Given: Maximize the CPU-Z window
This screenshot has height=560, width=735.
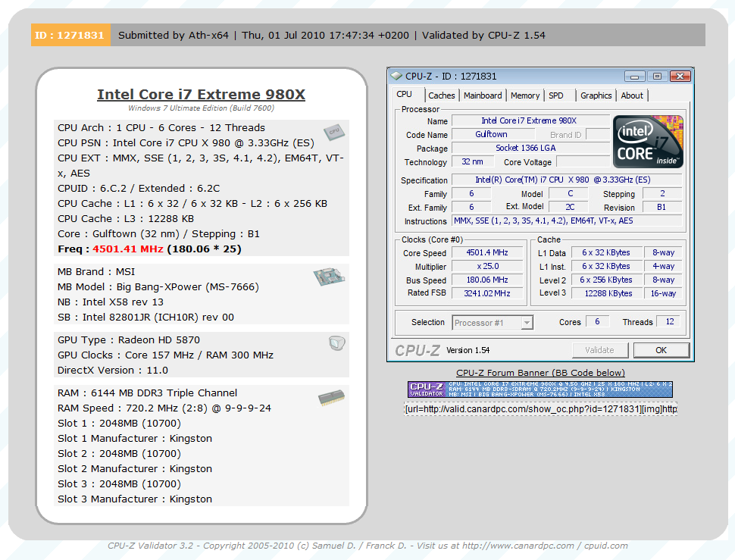Looking at the screenshot, I should pyautogui.click(x=657, y=76).
